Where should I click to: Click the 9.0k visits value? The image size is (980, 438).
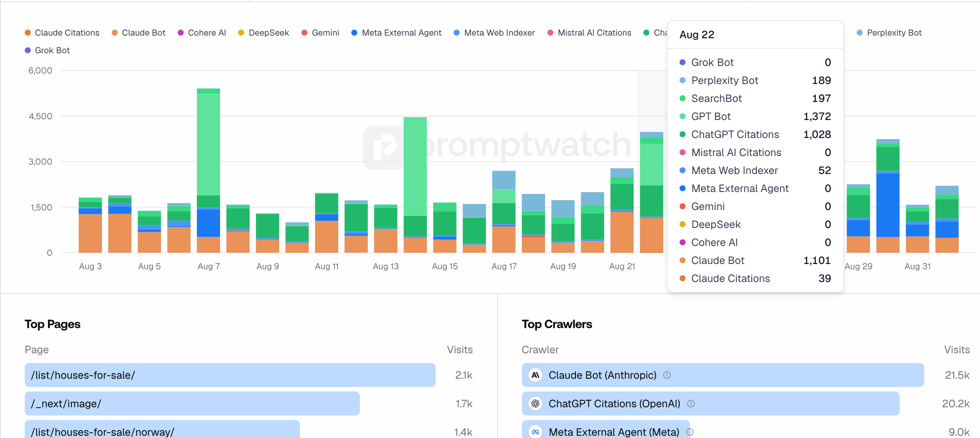click(959, 432)
